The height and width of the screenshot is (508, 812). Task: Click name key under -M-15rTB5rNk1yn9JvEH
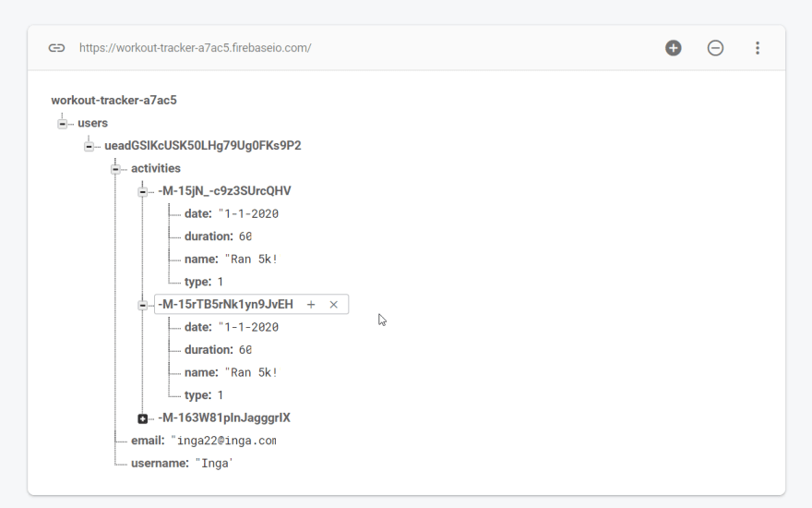pos(201,373)
